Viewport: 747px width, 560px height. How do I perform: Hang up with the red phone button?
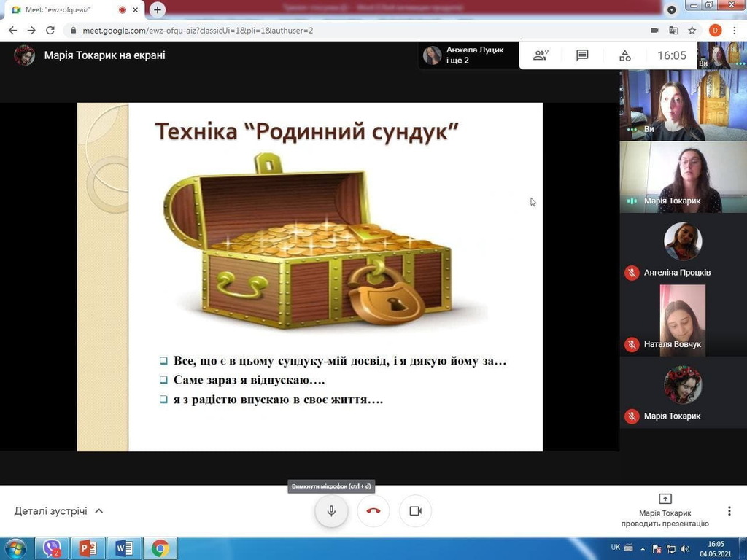point(373,511)
